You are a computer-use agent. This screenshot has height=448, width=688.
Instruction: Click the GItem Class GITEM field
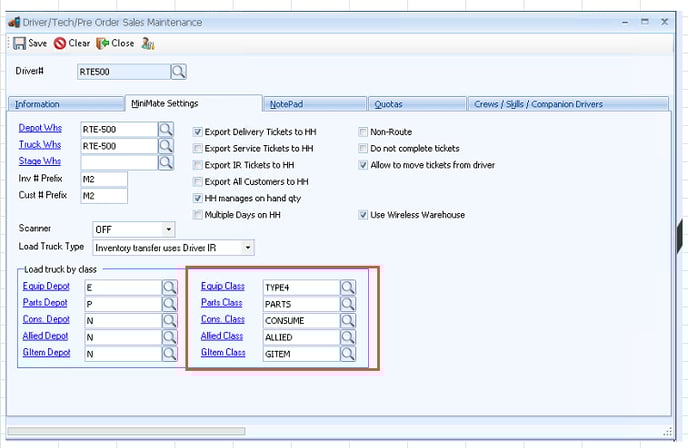(x=301, y=354)
